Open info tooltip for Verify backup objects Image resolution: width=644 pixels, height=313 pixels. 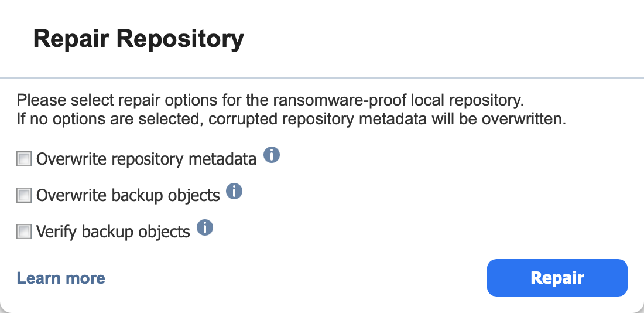204,227
